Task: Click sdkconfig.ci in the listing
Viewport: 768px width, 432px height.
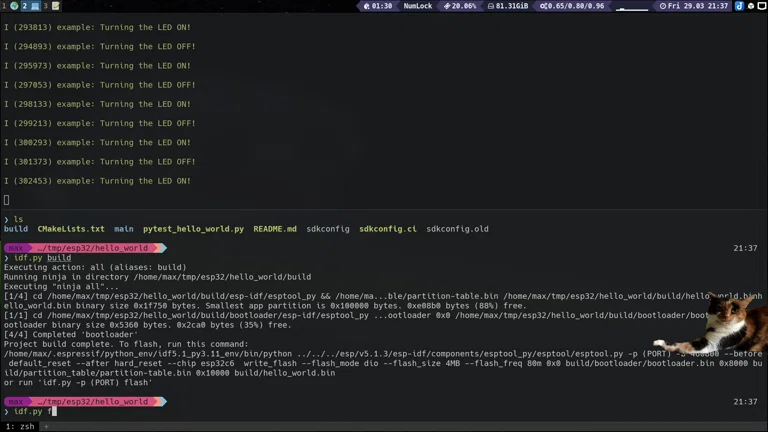Action: 388,229
